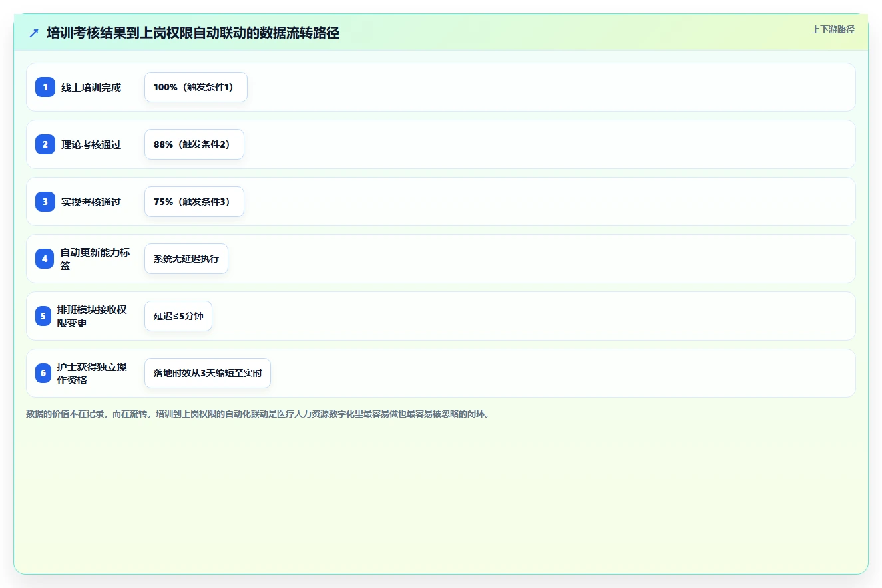Click the 100%（触发条件1）chip

tap(196, 87)
